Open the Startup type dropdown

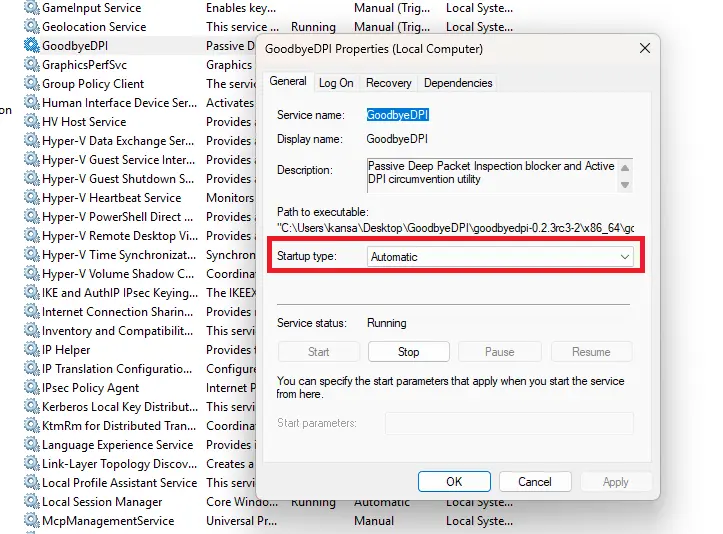[x=500, y=256]
